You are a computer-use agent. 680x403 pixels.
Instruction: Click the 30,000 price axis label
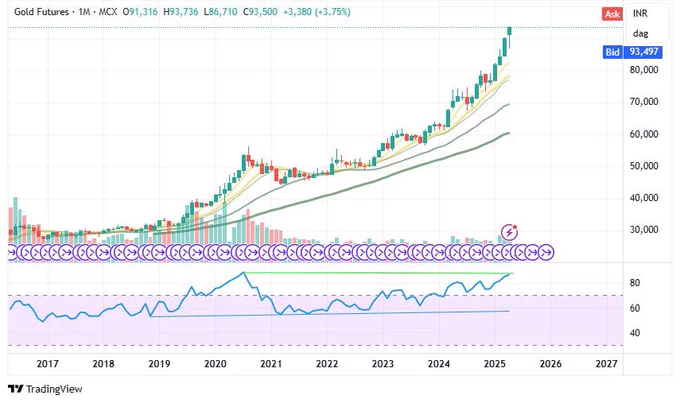coord(644,229)
